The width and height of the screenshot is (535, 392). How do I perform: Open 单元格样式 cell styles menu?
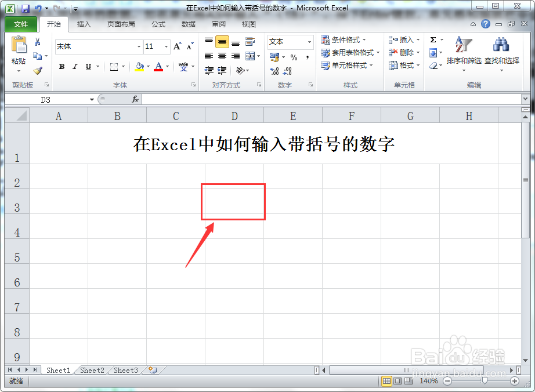348,66
